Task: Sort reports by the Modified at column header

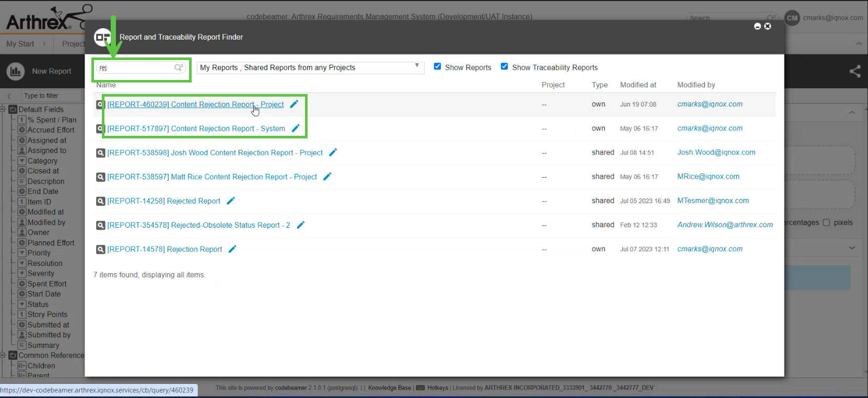Action: pyautogui.click(x=638, y=85)
